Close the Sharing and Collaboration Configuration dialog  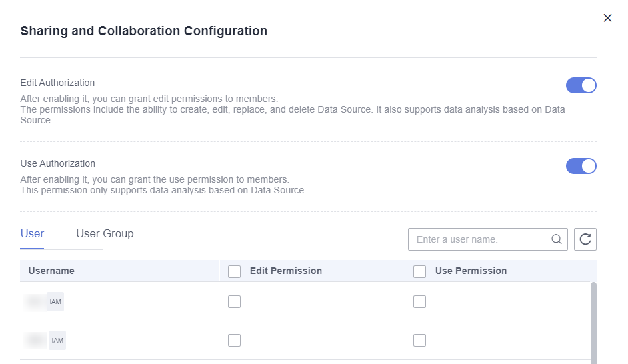[607, 18]
